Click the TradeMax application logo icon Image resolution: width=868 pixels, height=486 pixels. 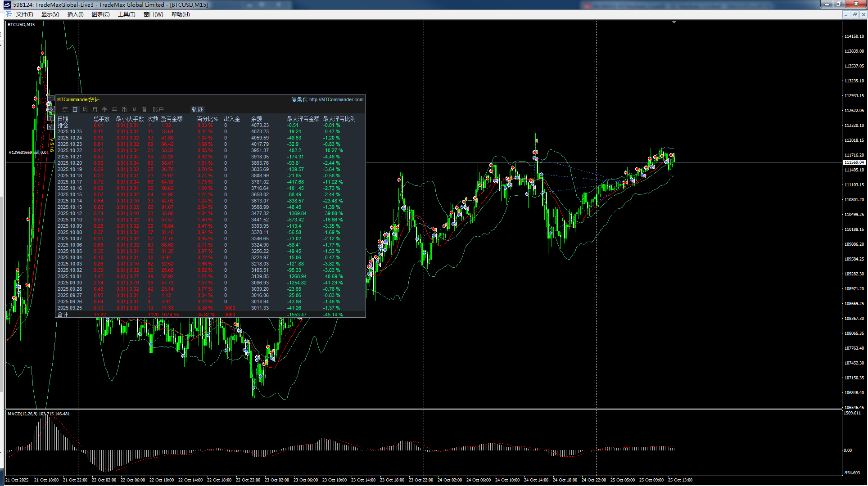6,4
